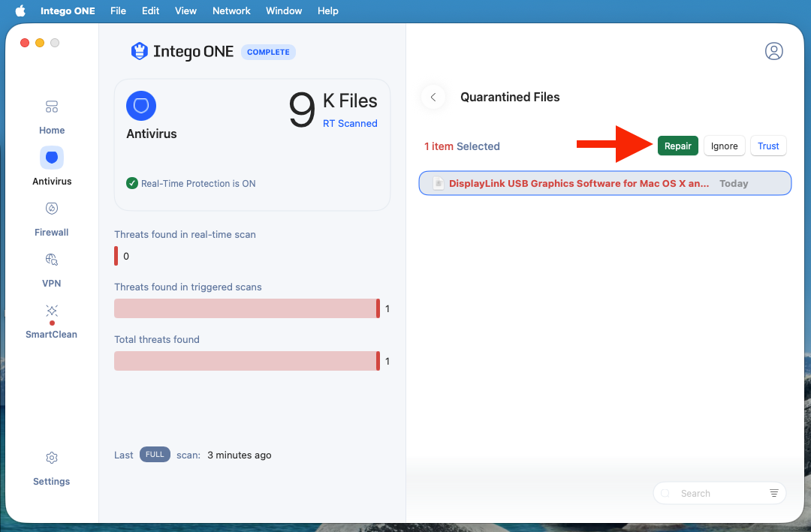
Task: Repair the selected quarantined file
Action: click(x=677, y=146)
